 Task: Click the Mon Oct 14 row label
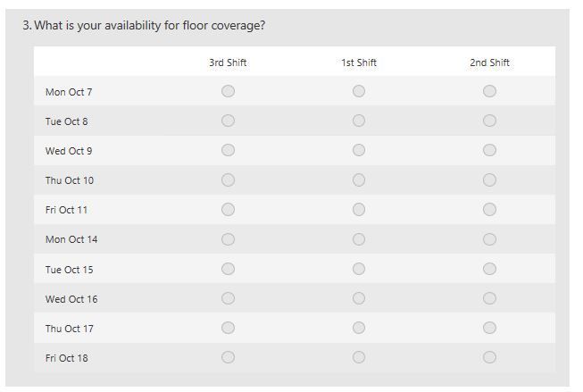coord(71,239)
